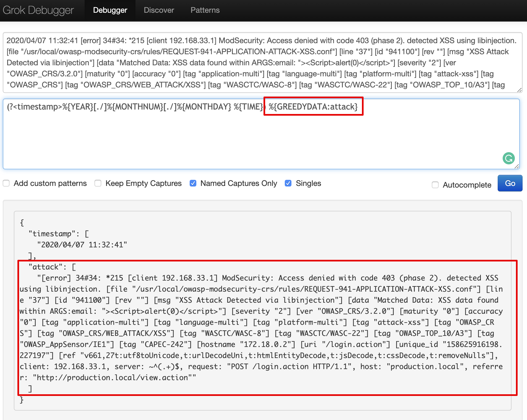This screenshot has height=420, width=527.
Task: Click the "attack" key in JSON output
Action: (x=44, y=267)
